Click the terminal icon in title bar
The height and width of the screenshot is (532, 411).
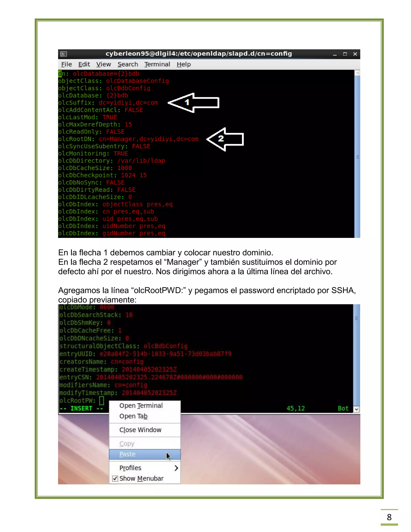click(64, 54)
